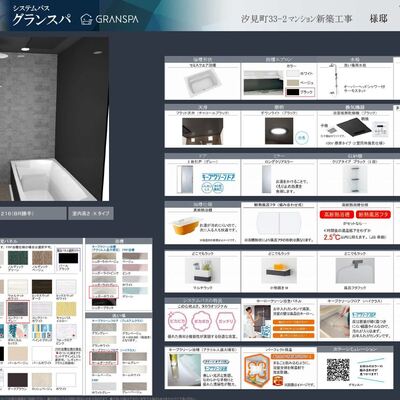The image size is (400, 400).
Task: Open the bathroom 3D render image
Action: coord(54,119)
